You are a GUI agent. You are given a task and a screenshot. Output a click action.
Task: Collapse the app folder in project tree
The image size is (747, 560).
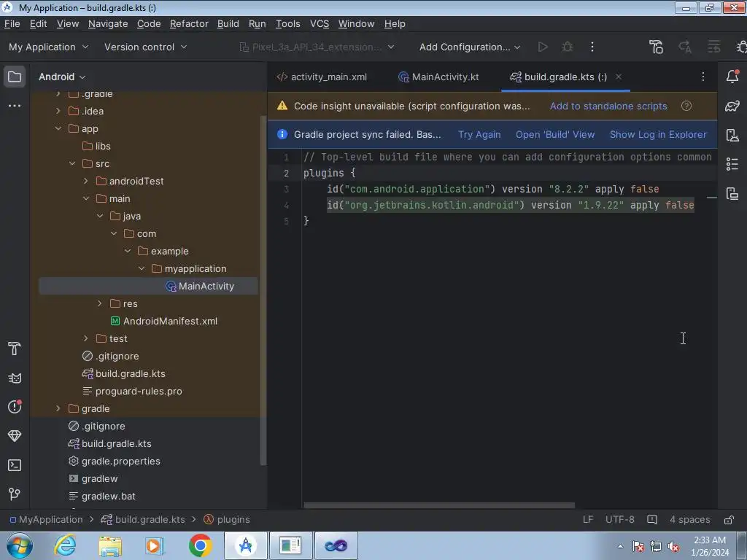click(x=58, y=128)
